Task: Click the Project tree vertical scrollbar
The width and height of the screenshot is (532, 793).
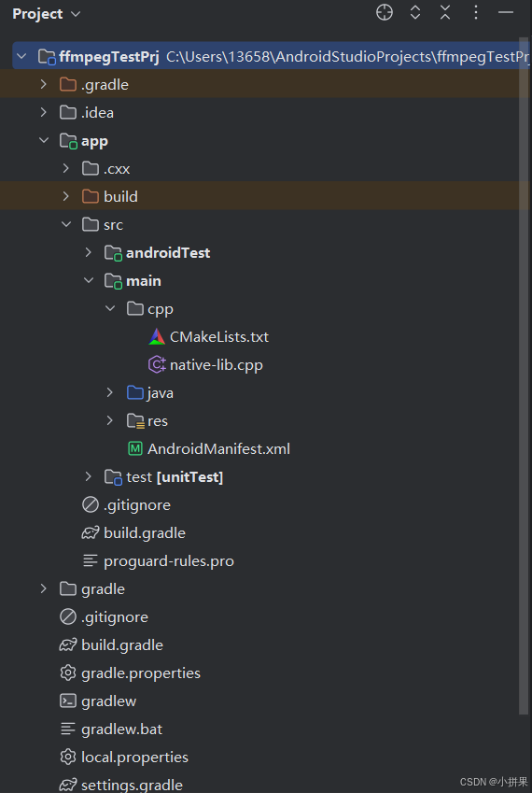Action: [x=524, y=375]
